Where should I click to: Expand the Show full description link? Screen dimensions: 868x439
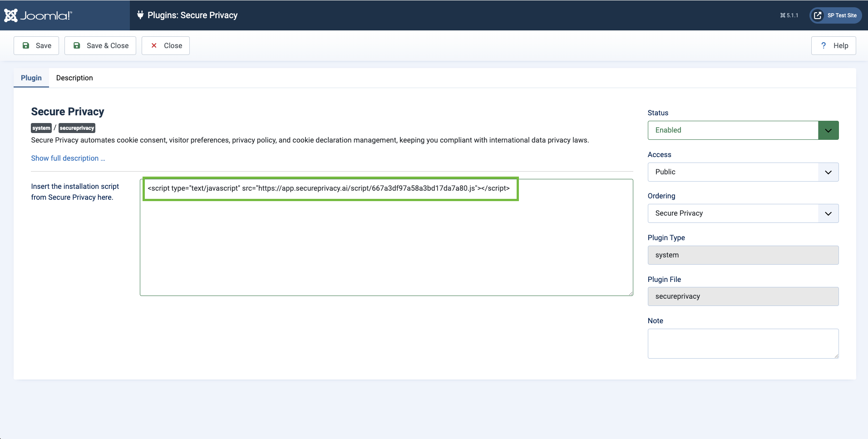pyautogui.click(x=68, y=158)
